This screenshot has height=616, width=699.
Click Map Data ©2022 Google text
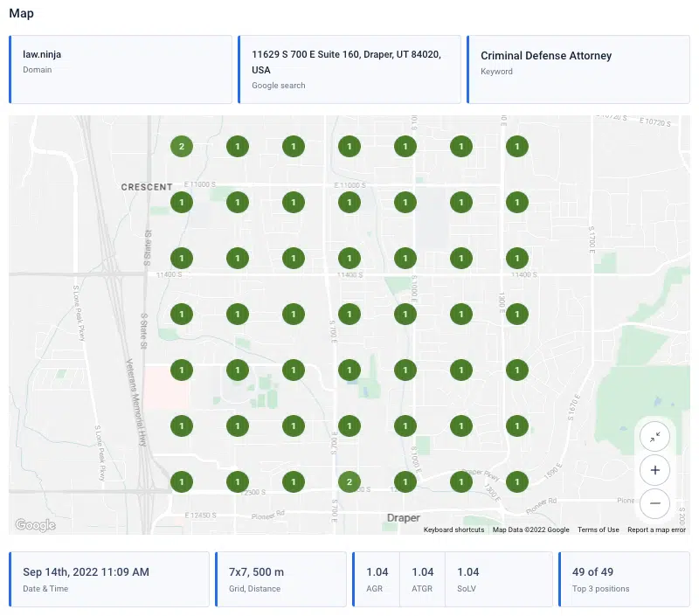pyautogui.click(x=530, y=529)
